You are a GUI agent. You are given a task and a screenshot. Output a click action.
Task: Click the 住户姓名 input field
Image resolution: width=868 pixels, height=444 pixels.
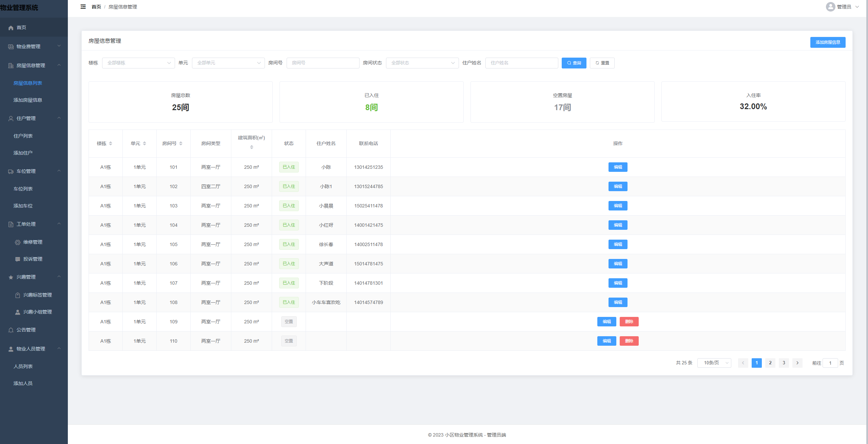click(521, 63)
